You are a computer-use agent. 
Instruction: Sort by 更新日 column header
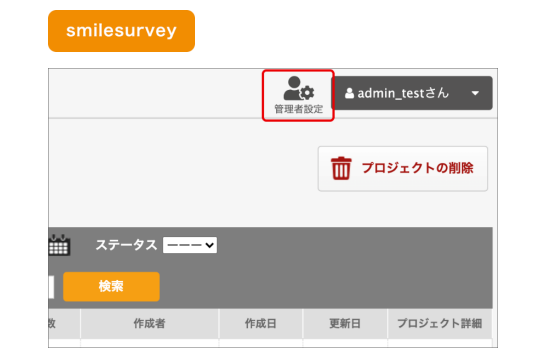[345, 323]
